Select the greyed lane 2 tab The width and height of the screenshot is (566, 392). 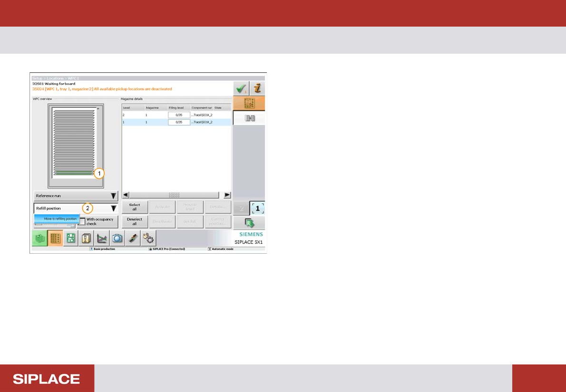coord(241,209)
